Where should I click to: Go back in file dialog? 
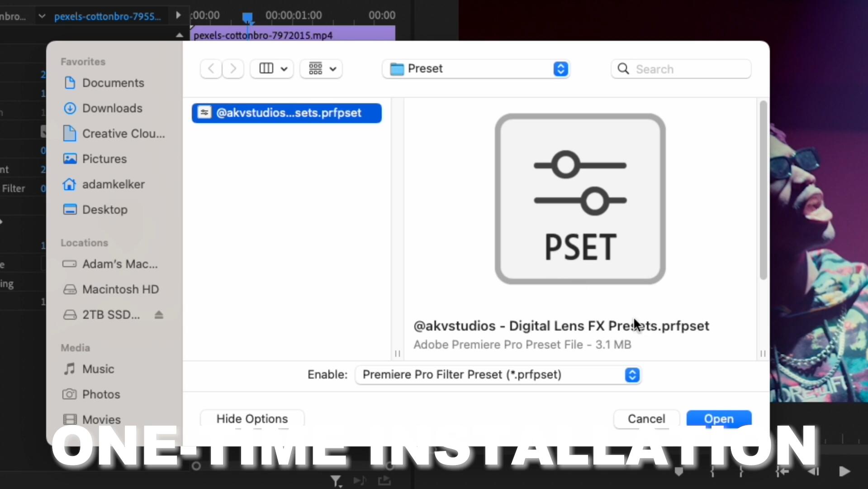click(x=211, y=69)
